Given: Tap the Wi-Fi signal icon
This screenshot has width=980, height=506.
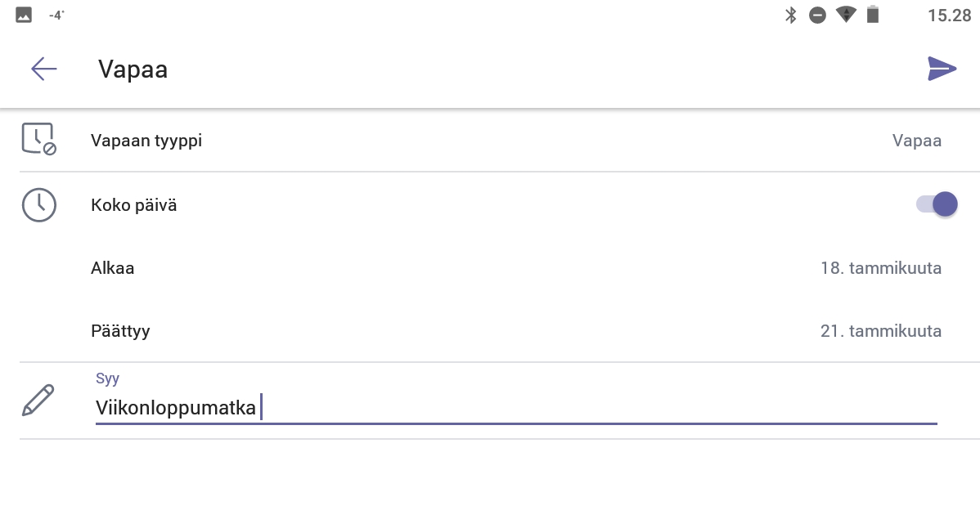Looking at the screenshot, I should point(845,15).
